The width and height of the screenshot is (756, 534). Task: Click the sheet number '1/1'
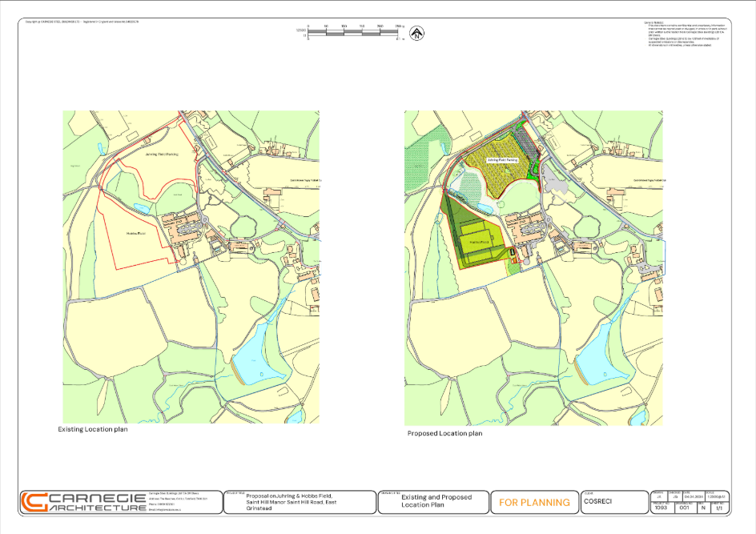719,508
